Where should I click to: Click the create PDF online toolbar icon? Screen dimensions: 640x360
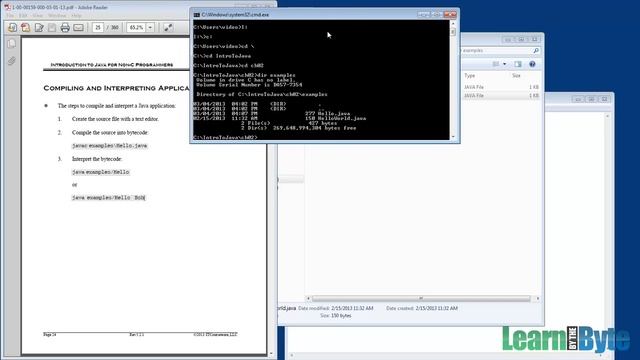(x=25, y=27)
